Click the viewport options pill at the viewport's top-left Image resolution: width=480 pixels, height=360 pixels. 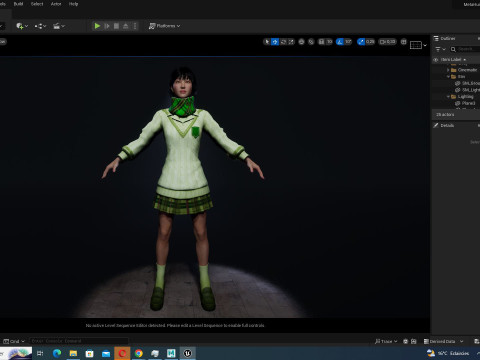[3, 42]
